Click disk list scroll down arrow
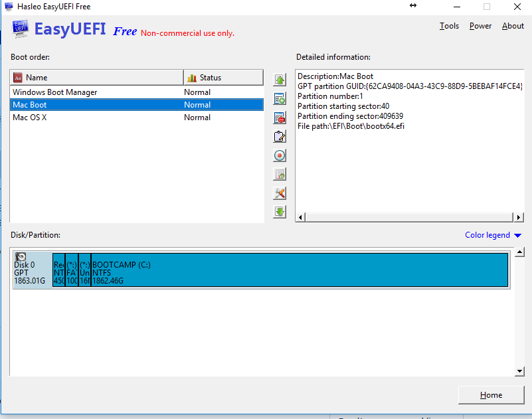The width and height of the screenshot is (532, 419). click(519, 371)
